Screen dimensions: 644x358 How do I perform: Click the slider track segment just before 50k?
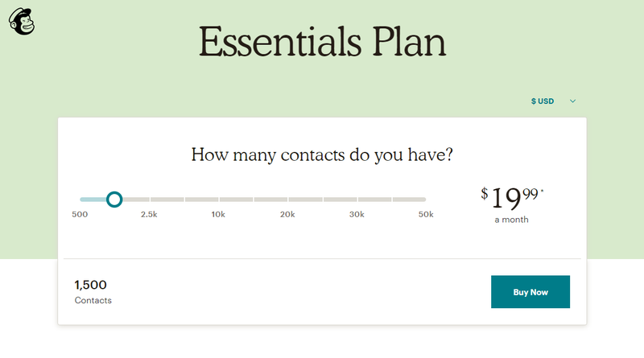point(409,200)
